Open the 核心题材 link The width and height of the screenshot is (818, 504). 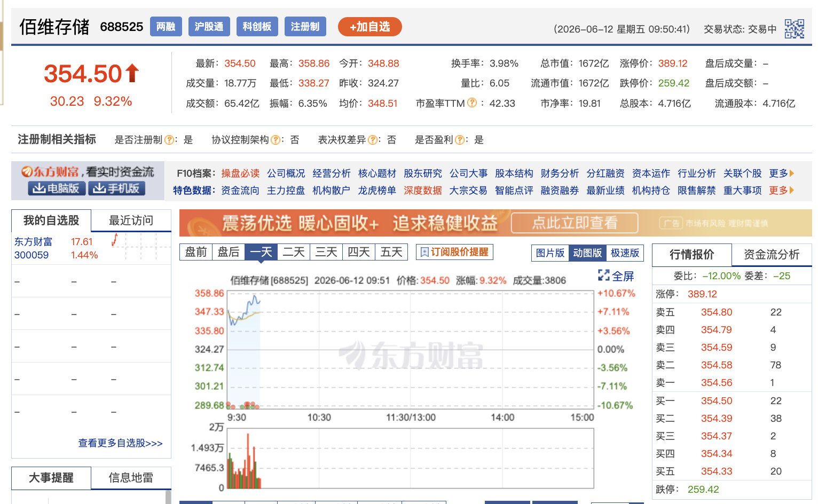377,174
